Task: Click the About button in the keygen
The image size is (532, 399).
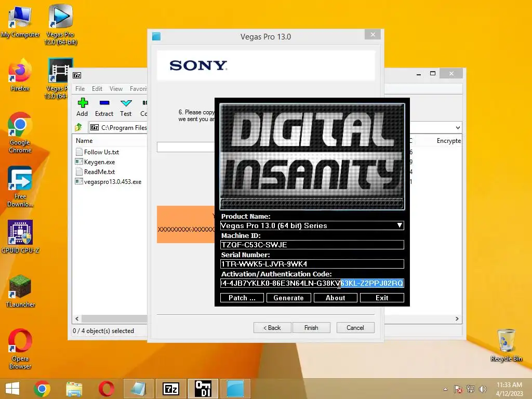Action: pos(335,298)
